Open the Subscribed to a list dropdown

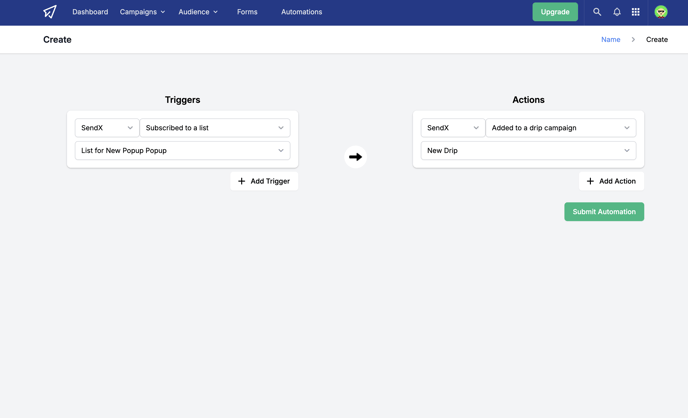click(x=215, y=128)
